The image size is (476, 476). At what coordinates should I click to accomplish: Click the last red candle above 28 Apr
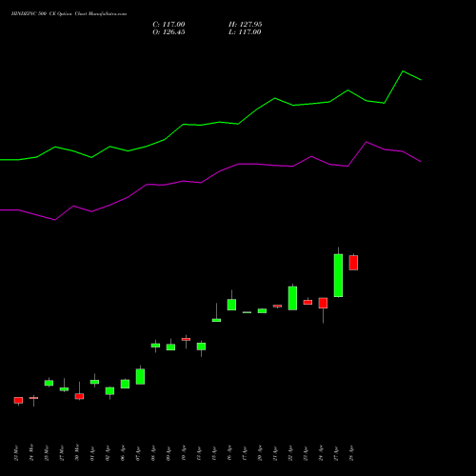353,263
